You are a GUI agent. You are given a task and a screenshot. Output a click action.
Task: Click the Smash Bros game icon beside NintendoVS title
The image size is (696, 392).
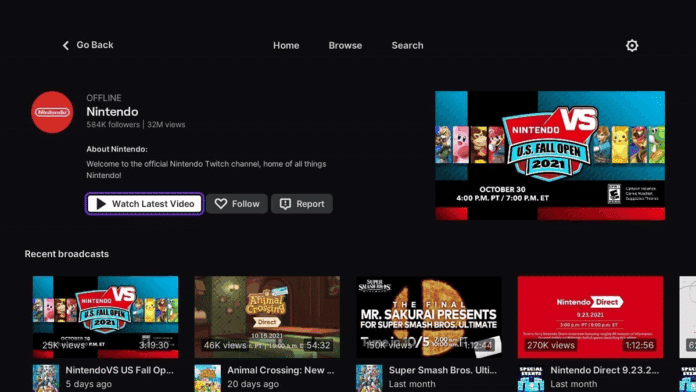click(x=46, y=378)
